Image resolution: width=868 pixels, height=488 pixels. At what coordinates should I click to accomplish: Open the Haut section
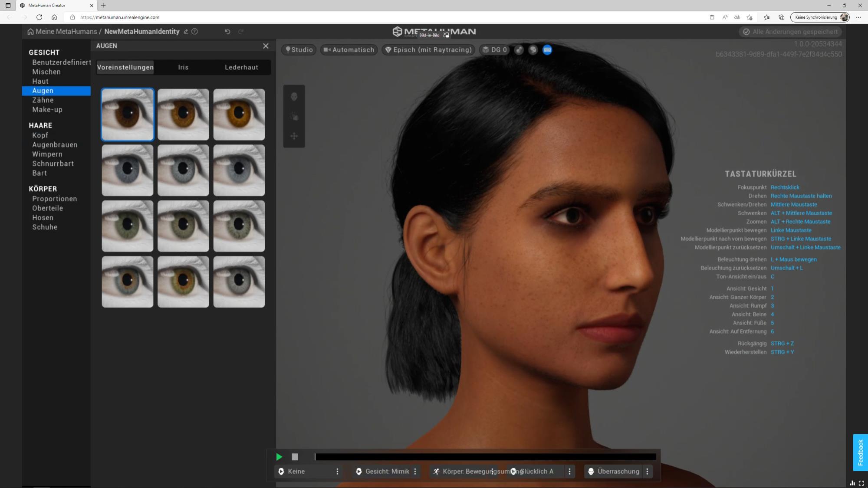[40, 82]
